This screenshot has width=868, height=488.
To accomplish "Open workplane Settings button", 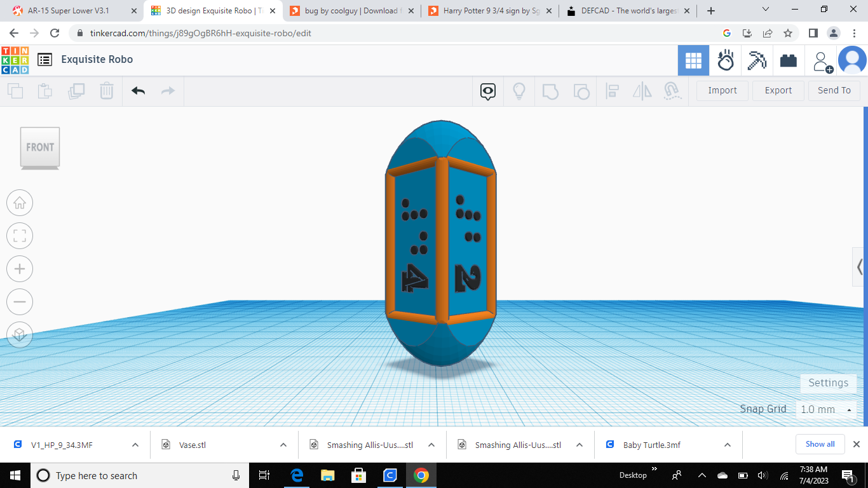I will (828, 383).
